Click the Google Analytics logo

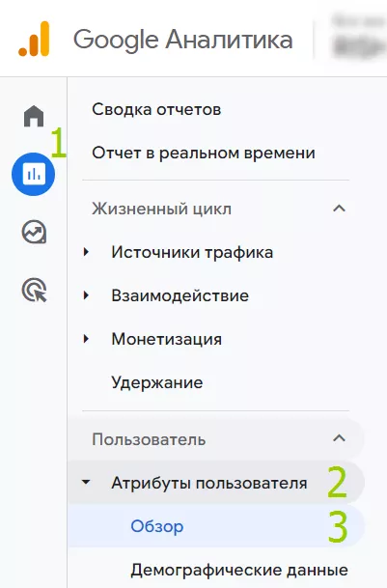[34, 39]
